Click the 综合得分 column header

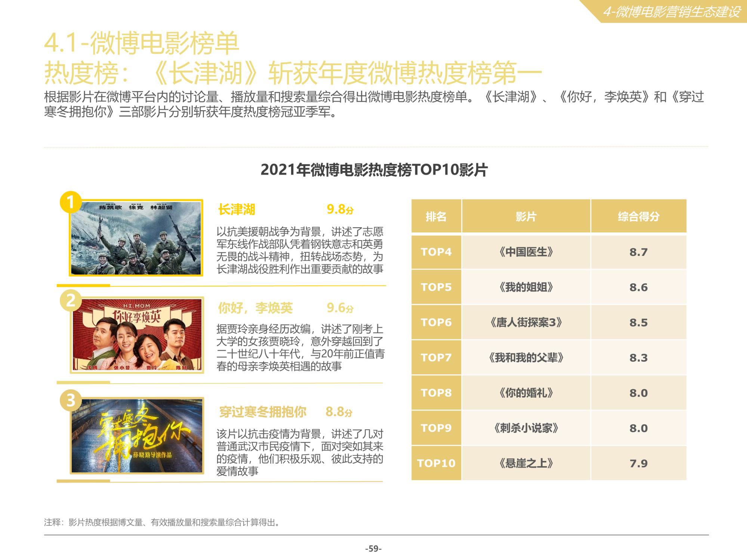638,216
